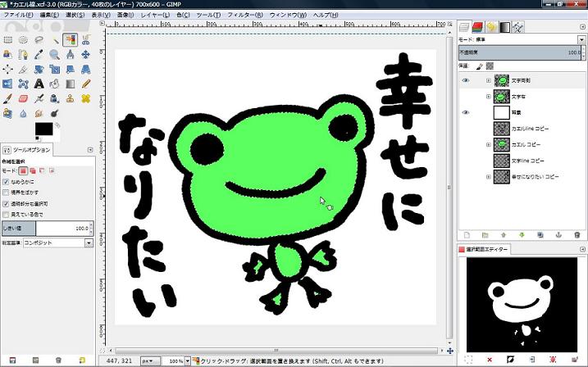Stroke selection in Selection Editor
Image resolution: width=588 pixels, height=367 pixels.
pyautogui.click(x=574, y=360)
